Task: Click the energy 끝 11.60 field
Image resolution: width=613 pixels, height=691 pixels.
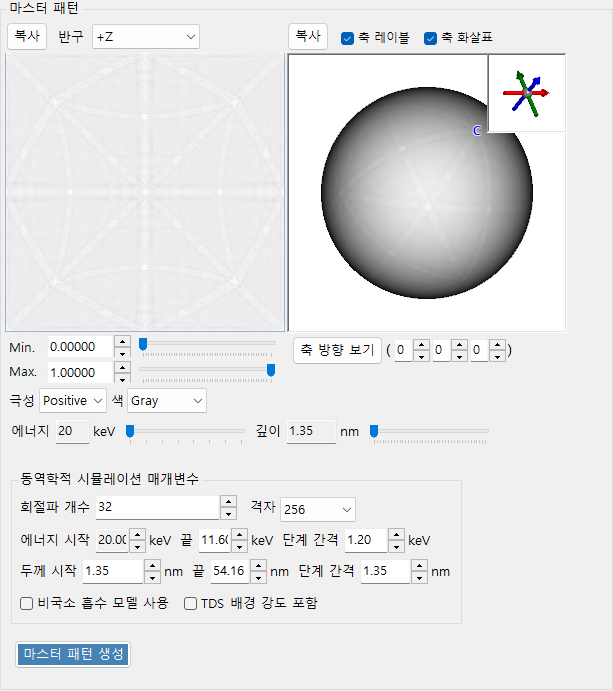Action: coord(215,540)
